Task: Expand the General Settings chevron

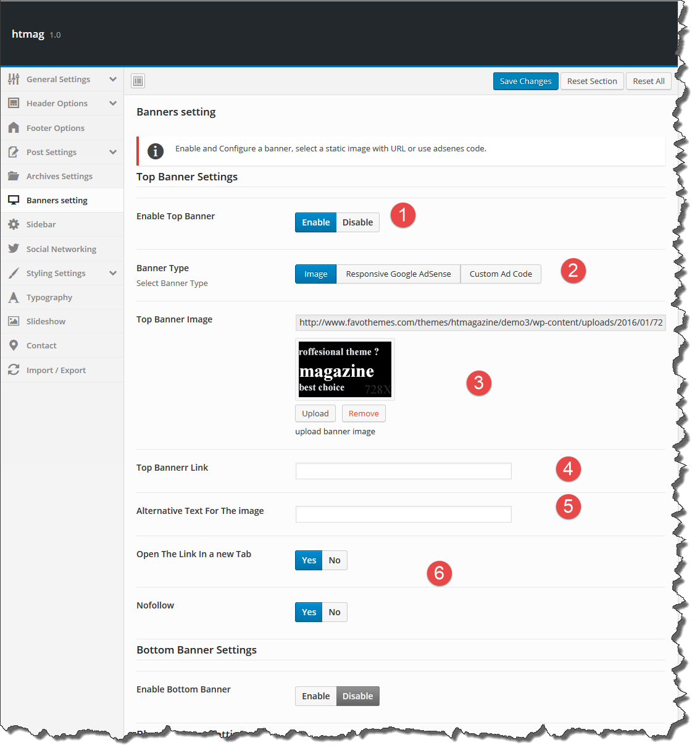Action: [113, 79]
